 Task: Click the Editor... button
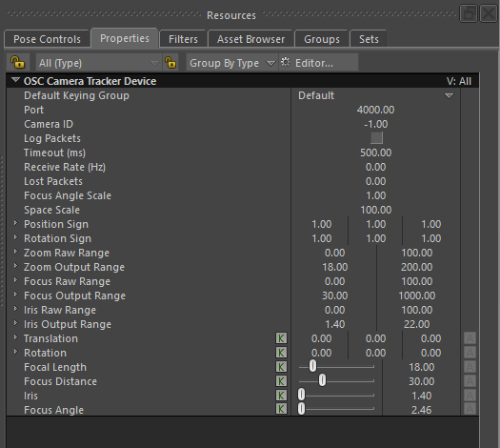pyautogui.click(x=318, y=63)
